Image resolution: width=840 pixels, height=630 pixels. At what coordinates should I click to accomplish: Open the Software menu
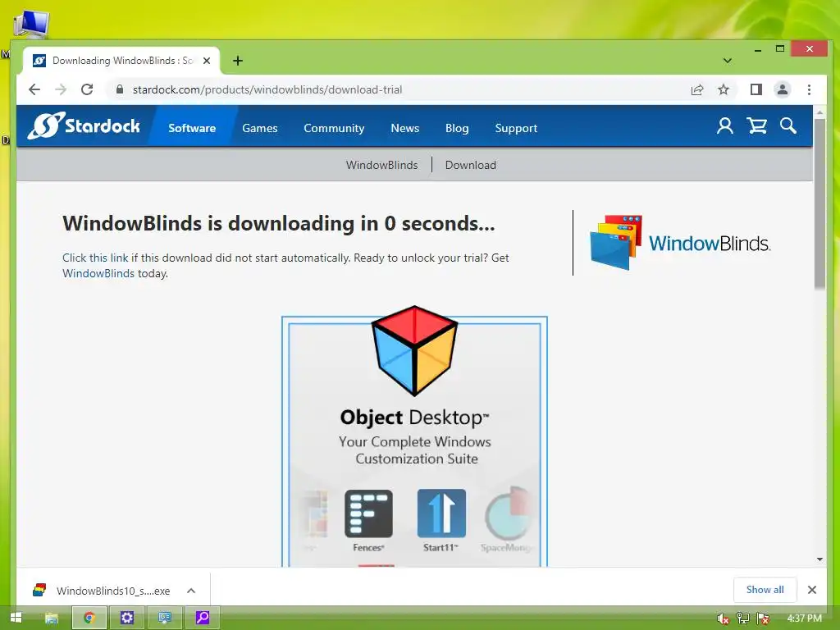[192, 128]
